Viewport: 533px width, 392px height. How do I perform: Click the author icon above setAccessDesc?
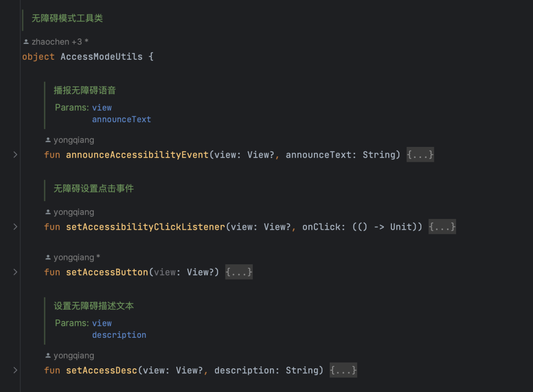click(x=48, y=356)
